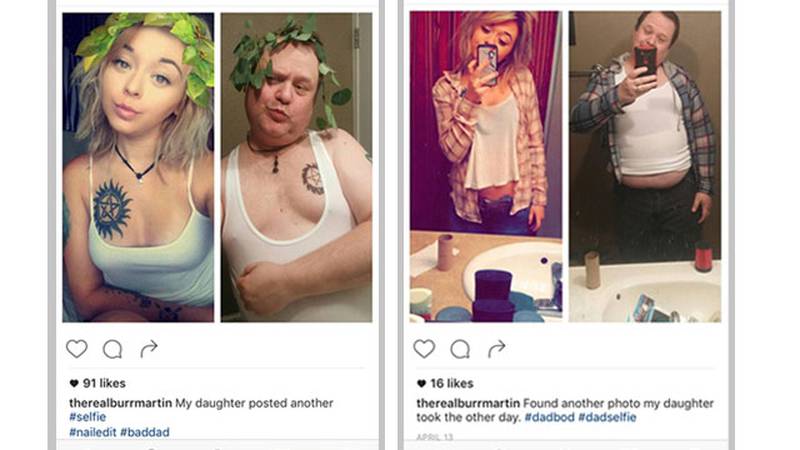This screenshot has width=800, height=450.
Task: View the 16 likes list
Action: point(452,383)
